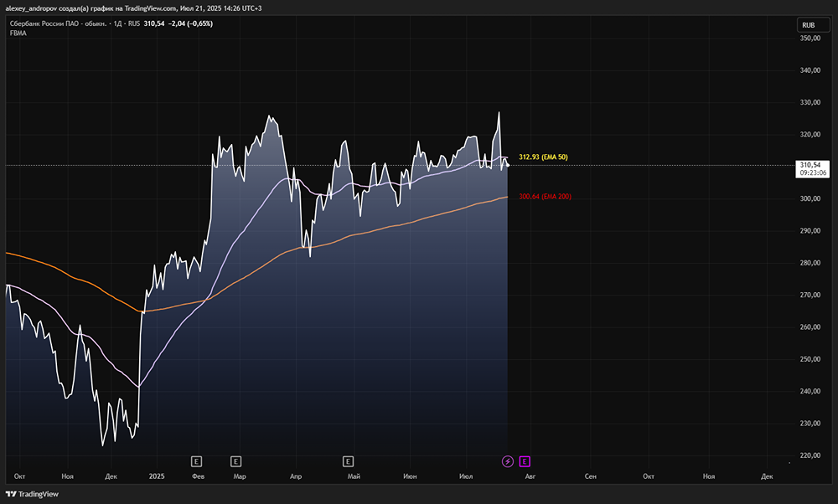Click the 220,00 price axis label
The width and height of the screenshot is (838, 504).
(x=810, y=455)
